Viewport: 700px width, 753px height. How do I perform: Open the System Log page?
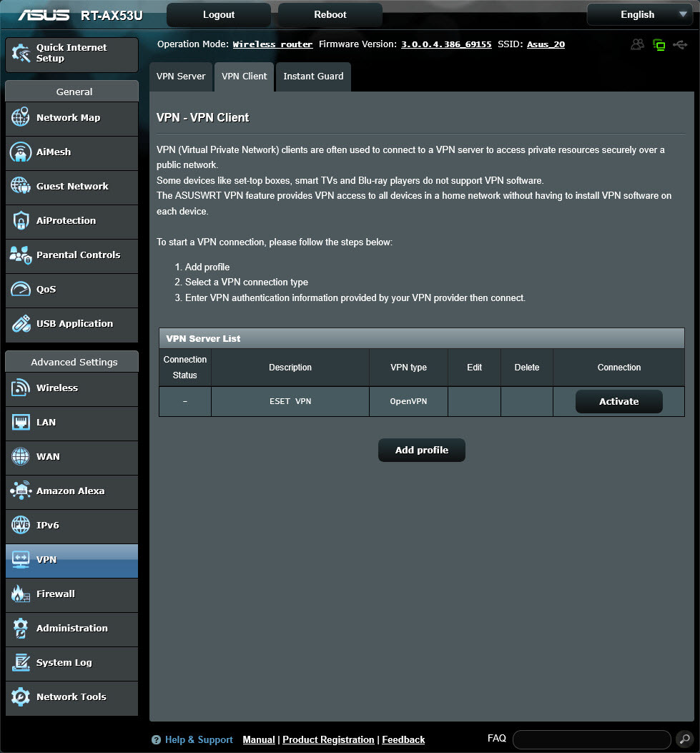pyautogui.click(x=72, y=663)
